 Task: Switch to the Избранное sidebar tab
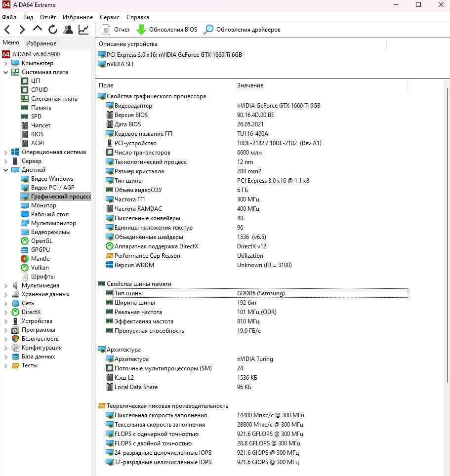pyautogui.click(x=41, y=43)
